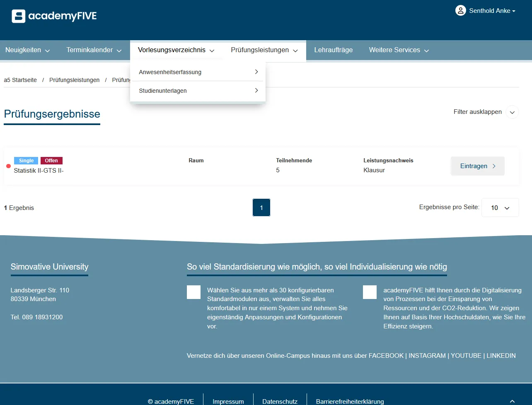The height and width of the screenshot is (405, 532).
Task: Click the Simovative University heading
Action: tap(49, 267)
